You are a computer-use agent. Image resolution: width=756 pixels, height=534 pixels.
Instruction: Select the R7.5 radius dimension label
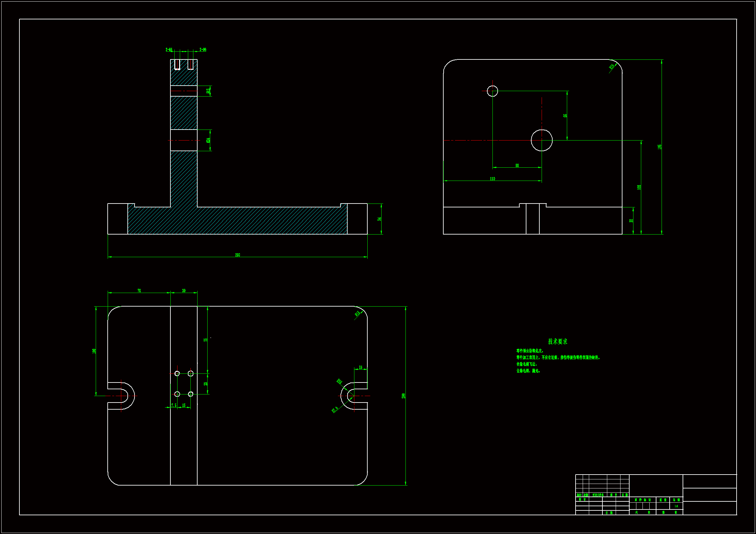[x=335, y=410]
